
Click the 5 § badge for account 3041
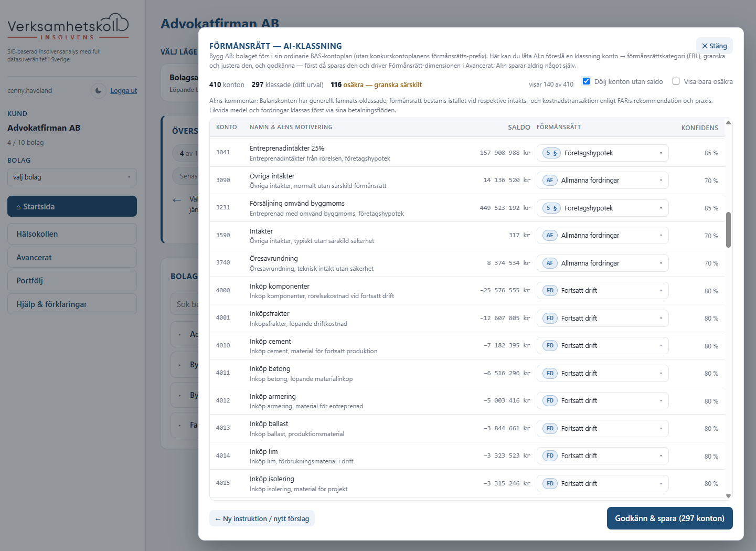point(551,153)
